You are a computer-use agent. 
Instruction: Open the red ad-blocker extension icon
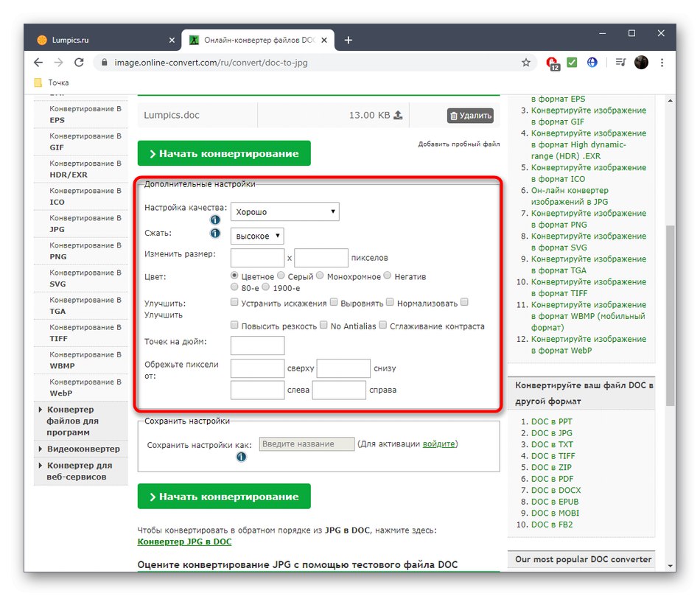(x=553, y=63)
